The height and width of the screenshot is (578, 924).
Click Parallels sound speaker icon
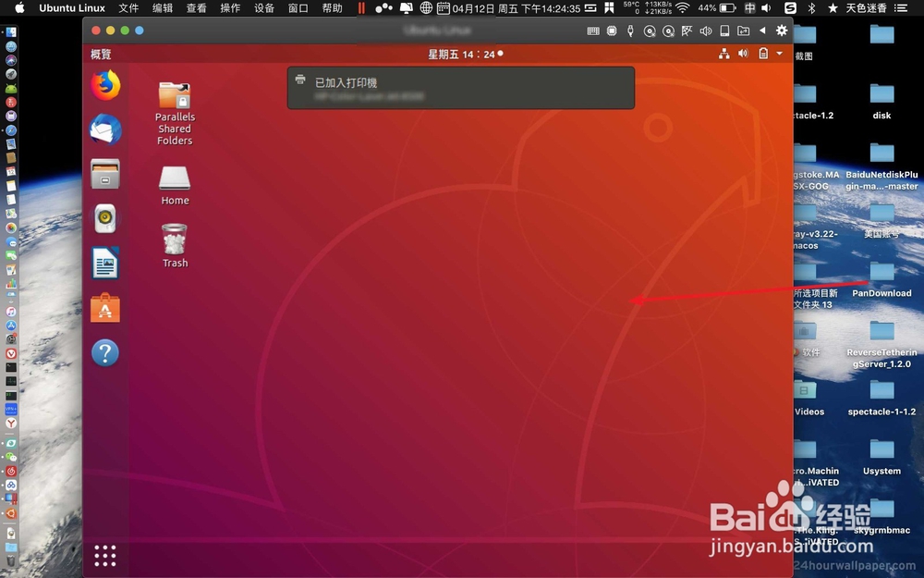[x=706, y=31]
